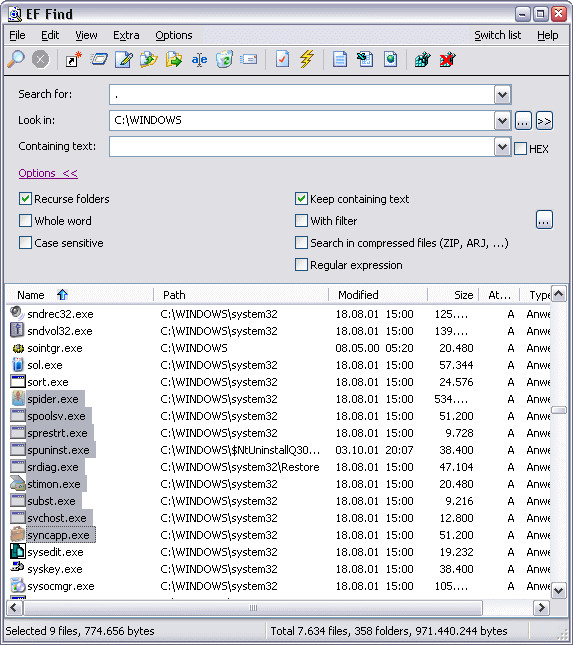This screenshot has height=645, width=573.
Task: Open the Look in dropdown
Action: click(502, 121)
